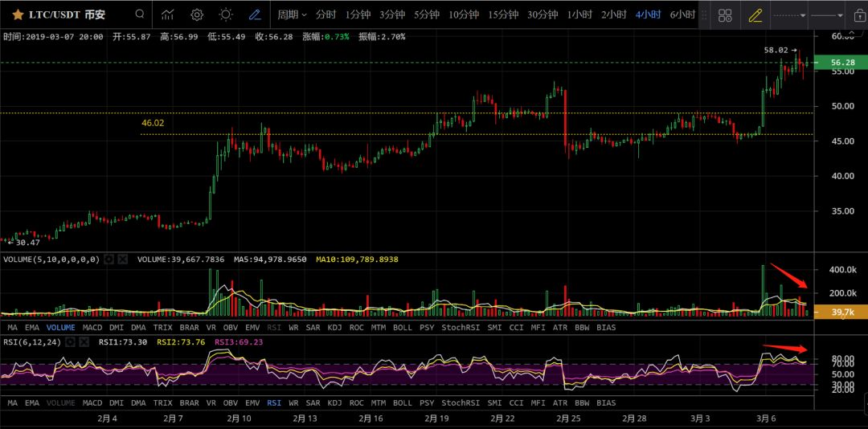The height and width of the screenshot is (429, 868).
Task: Click the 39.7k volume axis tag
Action: tap(842, 313)
